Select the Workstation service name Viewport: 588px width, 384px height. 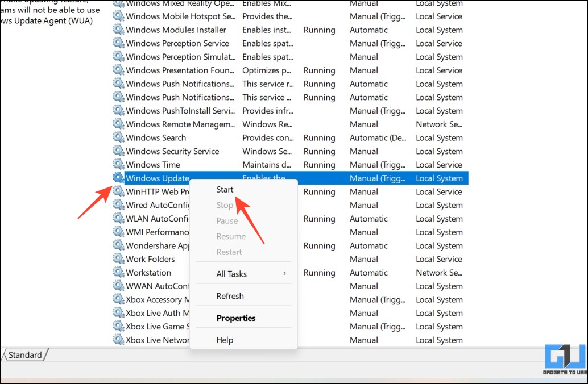click(148, 273)
